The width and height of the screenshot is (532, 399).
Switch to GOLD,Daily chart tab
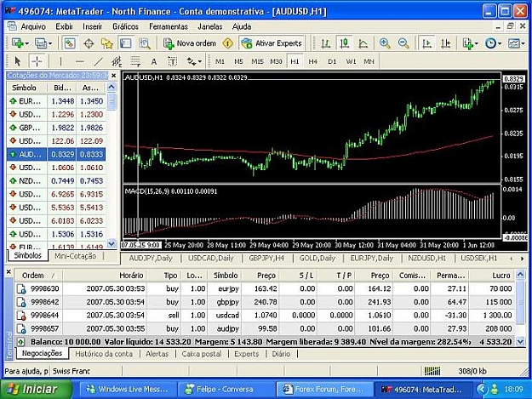(x=317, y=259)
